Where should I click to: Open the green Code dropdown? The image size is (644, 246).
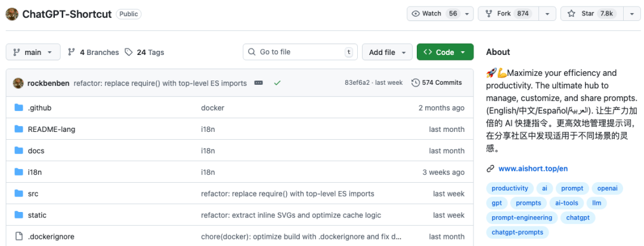pyautogui.click(x=445, y=52)
